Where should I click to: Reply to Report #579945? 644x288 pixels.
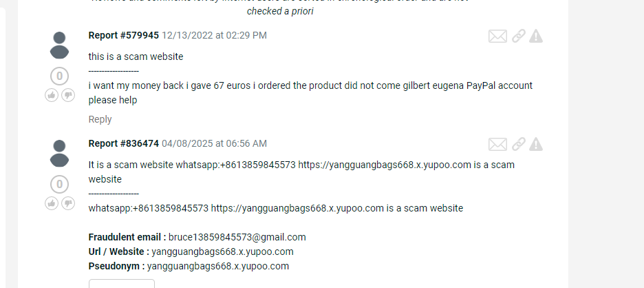[x=100, y=119]
